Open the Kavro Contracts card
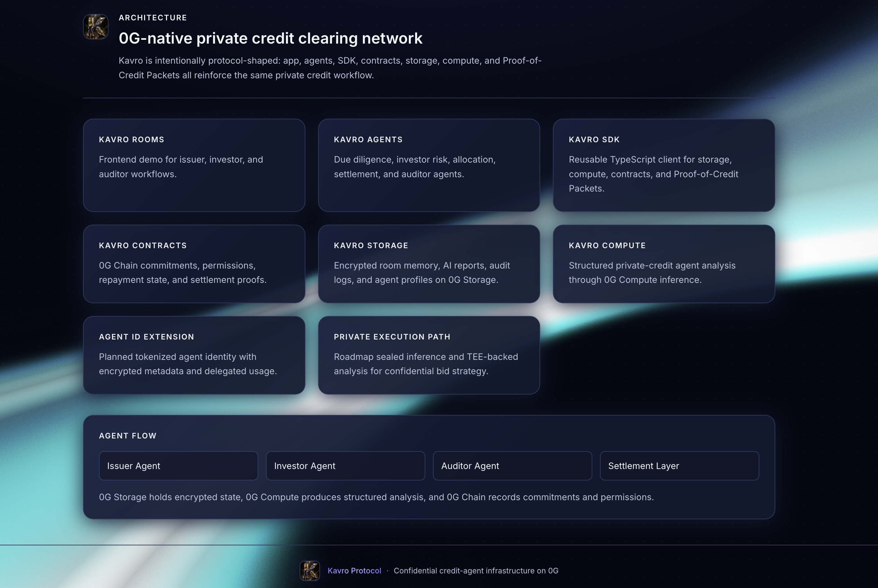 tap(194, 264)
